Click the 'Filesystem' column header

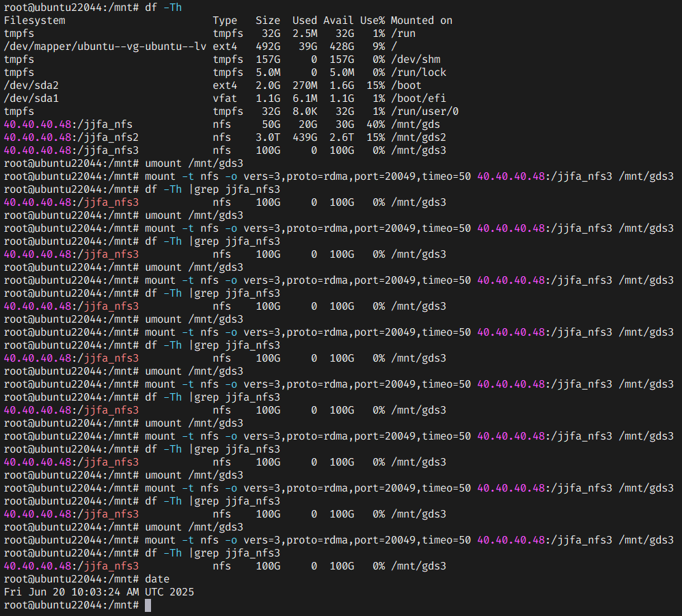click(34, 21)
